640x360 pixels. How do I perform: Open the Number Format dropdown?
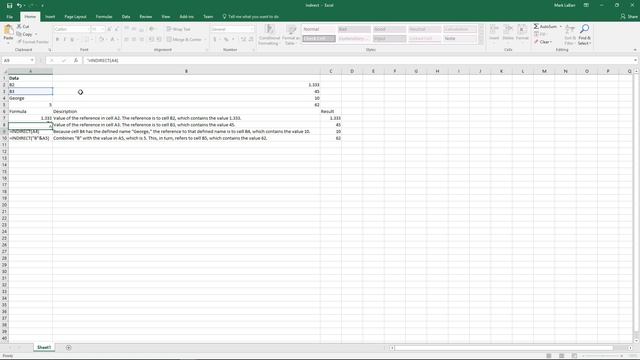pyautogui.click(x=251, y=29)
